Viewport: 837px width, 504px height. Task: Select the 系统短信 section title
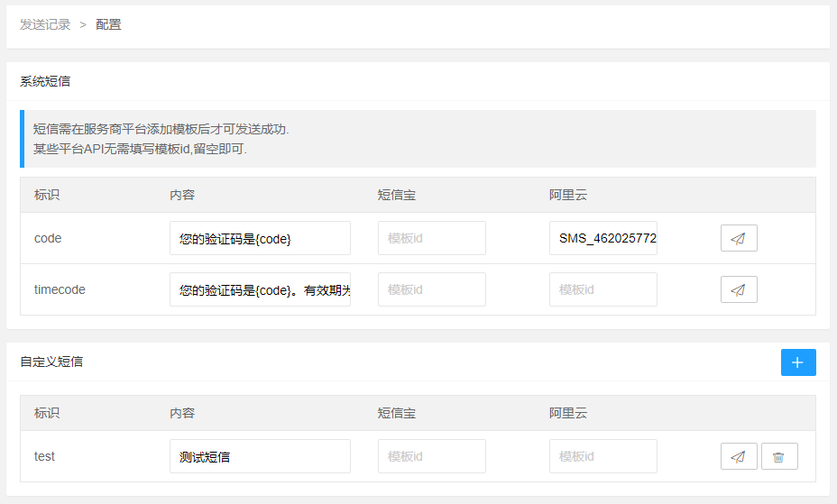coord(45,81)
